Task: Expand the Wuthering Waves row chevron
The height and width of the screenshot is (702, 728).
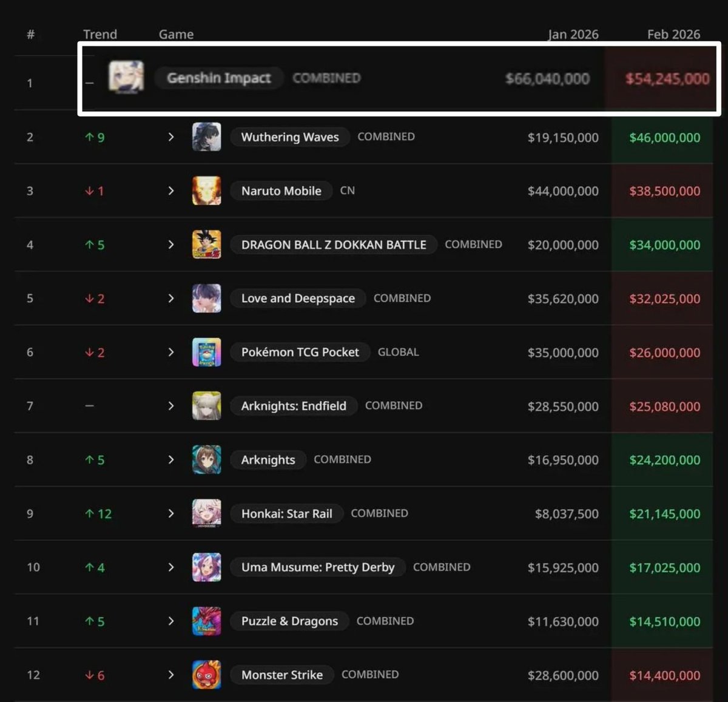Action: 171,137
